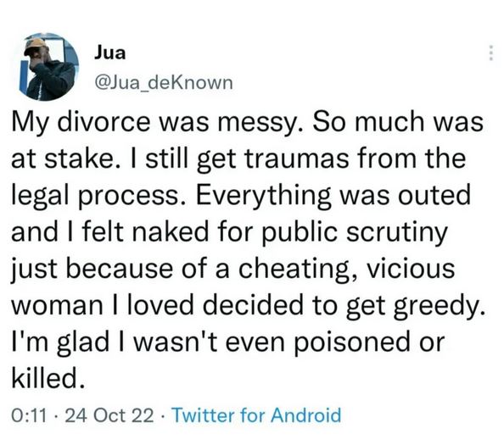Click the 0:11 timestamp
The height and width of the screenshot is (445, 504).
tap(29, 415)
